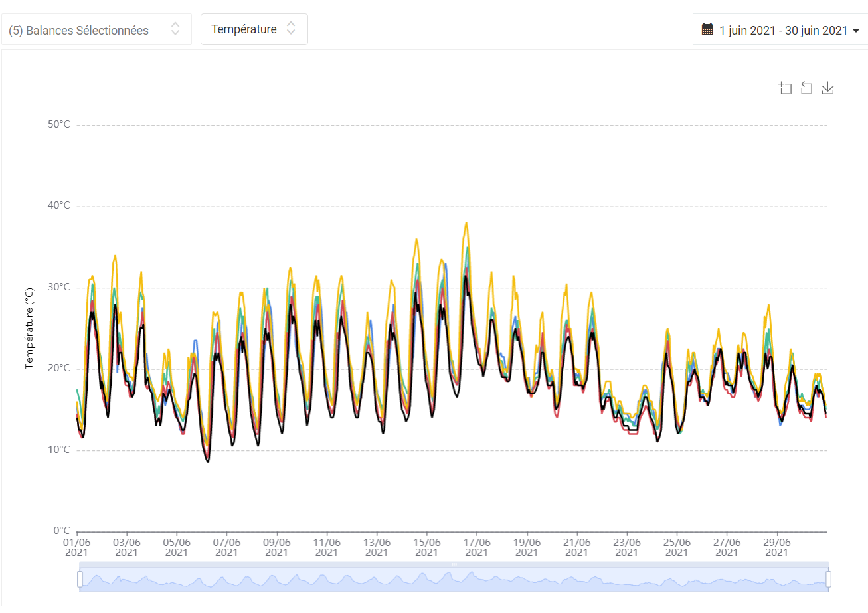The height and width of the screenshot is (613, 868).
Task: Select the 03/06 2021 date label
Action: tap(127, 547)
